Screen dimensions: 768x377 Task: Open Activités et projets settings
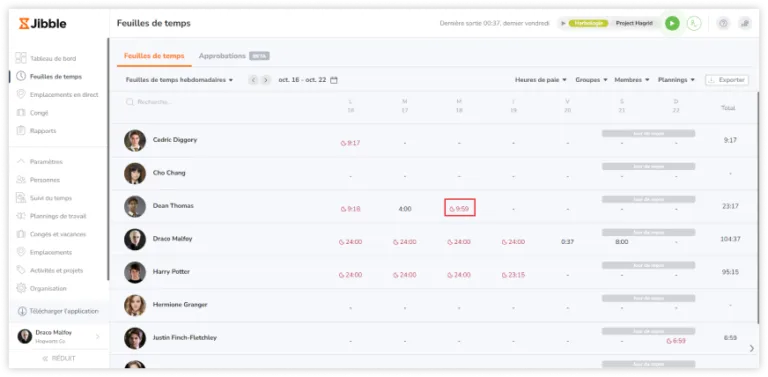[49, 270]
